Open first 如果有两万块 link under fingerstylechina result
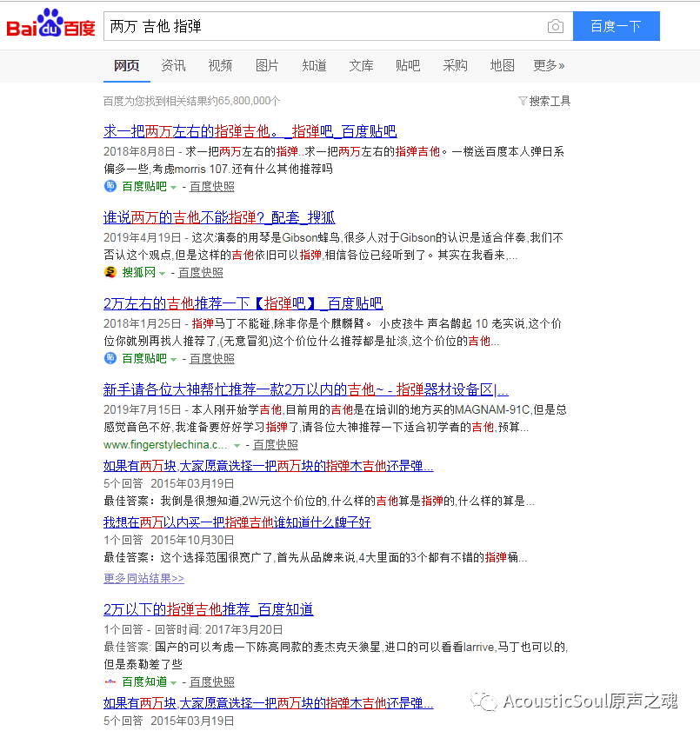Screen dimensions: 700x731 point(268,466)
